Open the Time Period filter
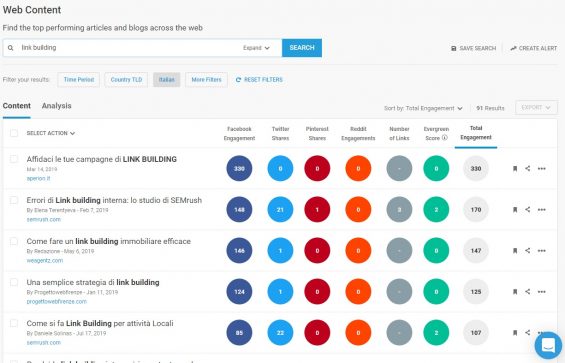The image size is (565, 363). [x=79, y=80]
